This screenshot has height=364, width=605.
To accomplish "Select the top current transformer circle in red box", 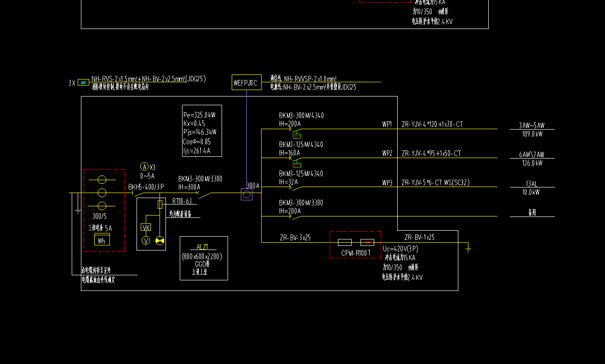I will coord(102,179).
